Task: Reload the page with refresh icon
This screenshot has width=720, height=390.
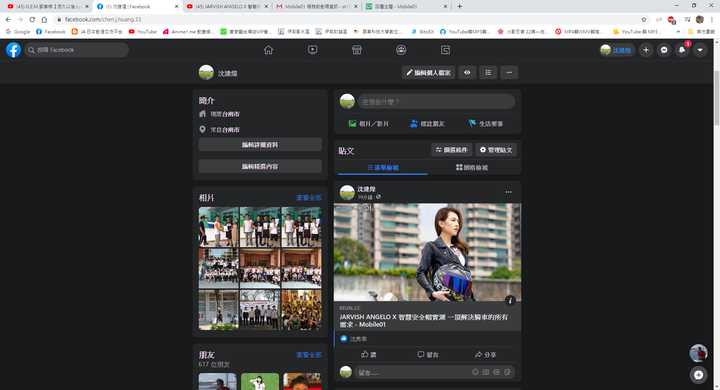Action: [x=32, y=19]
